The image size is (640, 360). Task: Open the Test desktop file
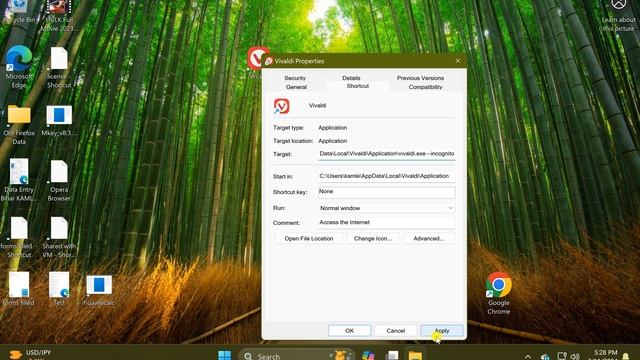[59, 289]
